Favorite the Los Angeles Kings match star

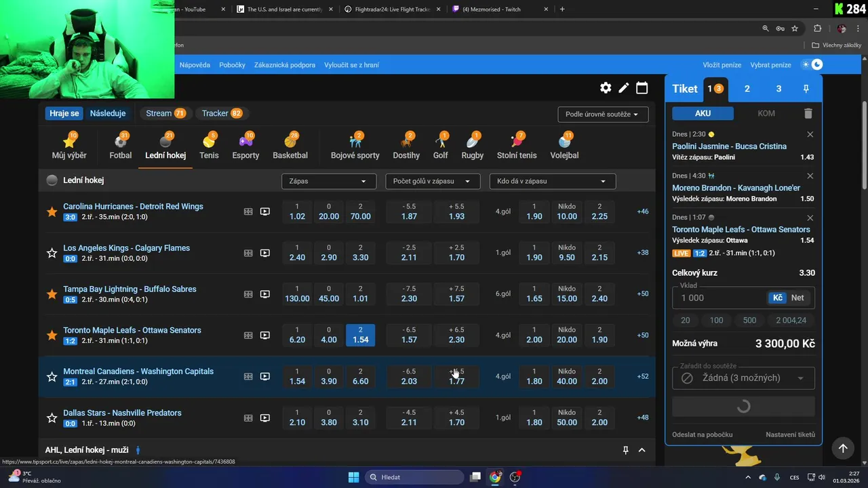point(52,253)
